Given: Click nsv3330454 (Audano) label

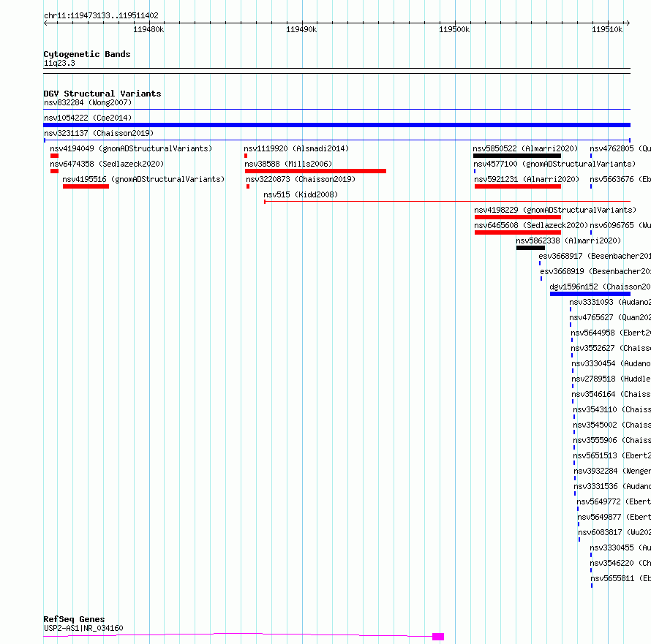Looking at the screenshot, I should pos(612,363).
